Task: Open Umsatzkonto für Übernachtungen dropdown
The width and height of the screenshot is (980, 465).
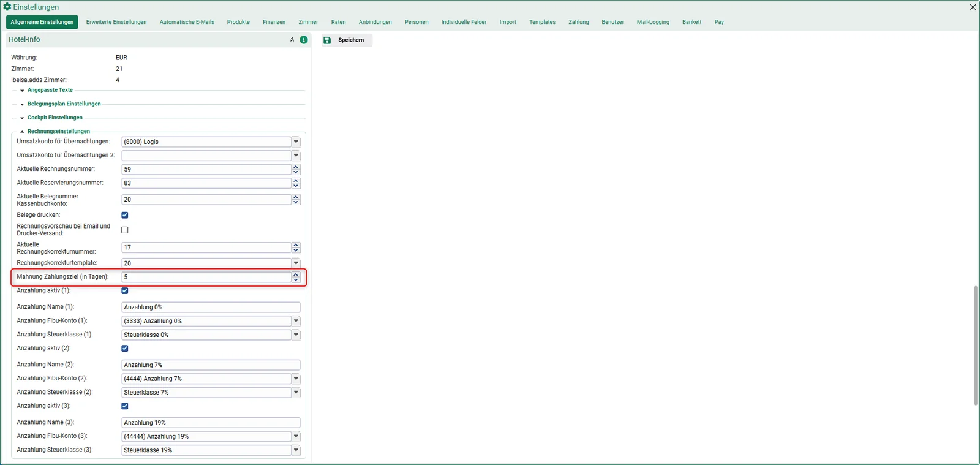Action: tap(296, 142)
